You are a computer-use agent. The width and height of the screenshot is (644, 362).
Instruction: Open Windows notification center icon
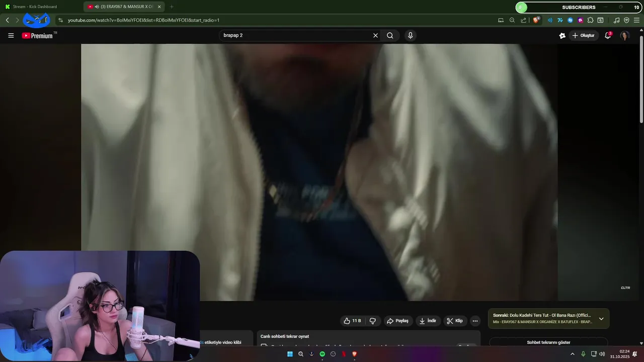tap(635, 354)
